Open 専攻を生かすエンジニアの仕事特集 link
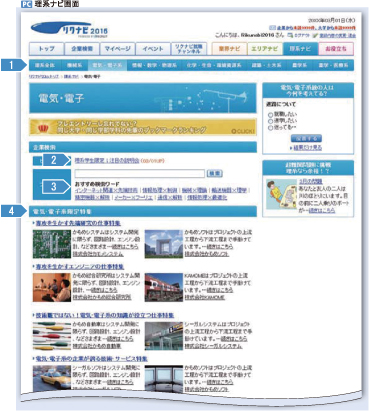The width and height of the screenshot is (369, 411). coord(80,267)
